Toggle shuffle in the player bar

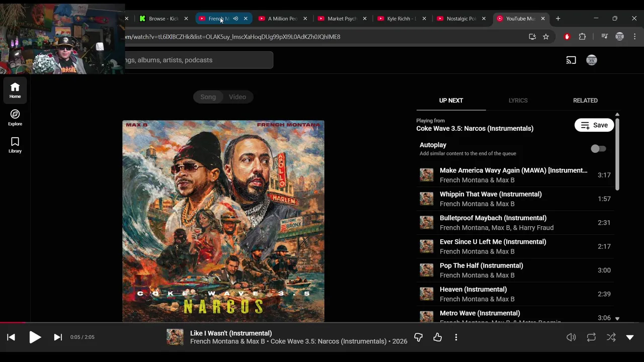(x=611, y=337)
